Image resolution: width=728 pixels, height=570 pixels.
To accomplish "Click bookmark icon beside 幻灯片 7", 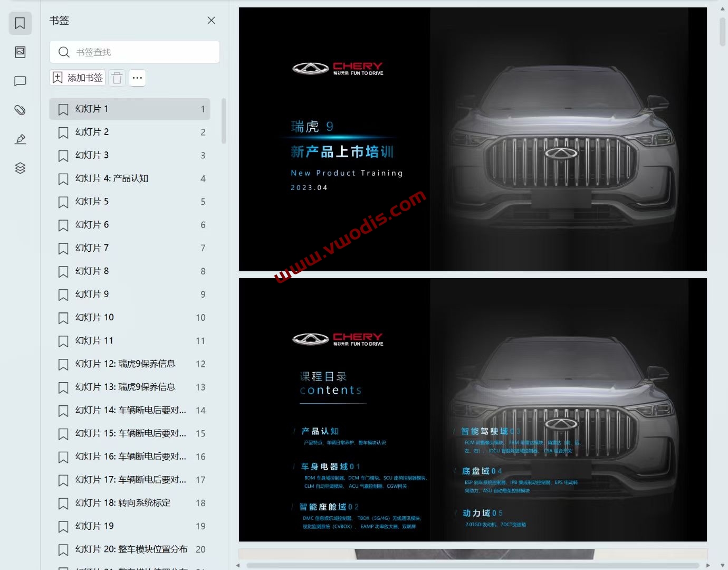I will [x=63, y=249].
